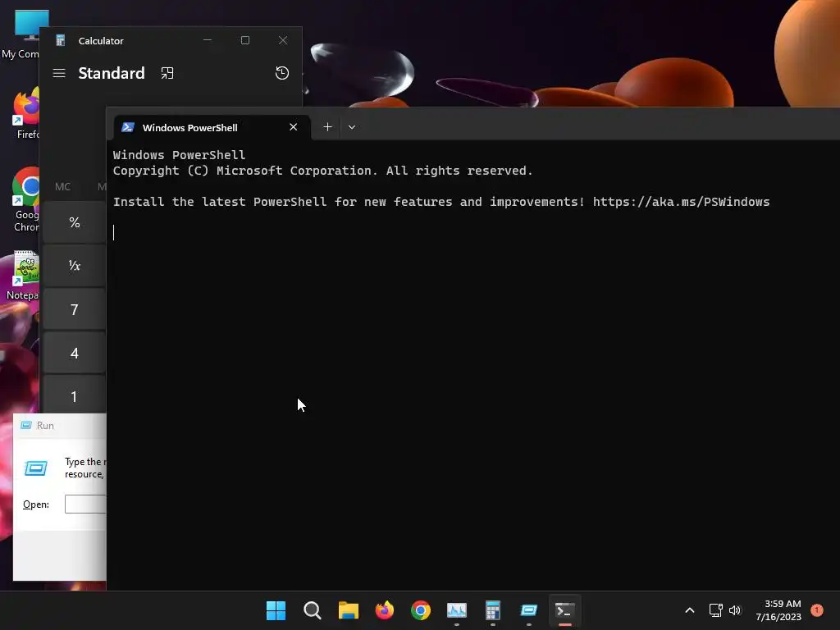Switch to Task Manager on the taskbar
Image resolution: width=840 pixels, height=630 pixels.
click(x=457, y=610)
